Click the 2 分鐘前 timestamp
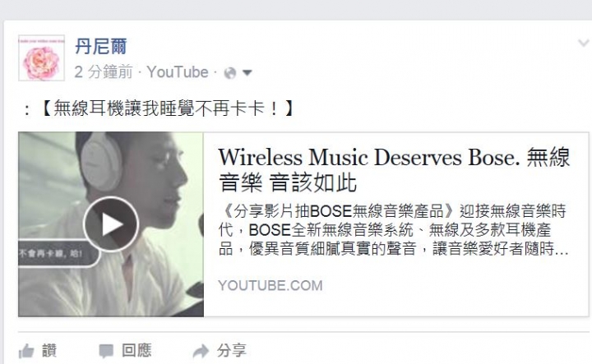 tap(104, 71)
